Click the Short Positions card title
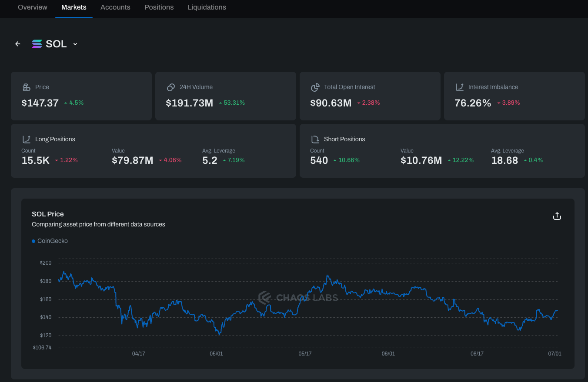This screenshot has width=588, height=382. pos(344,140)
